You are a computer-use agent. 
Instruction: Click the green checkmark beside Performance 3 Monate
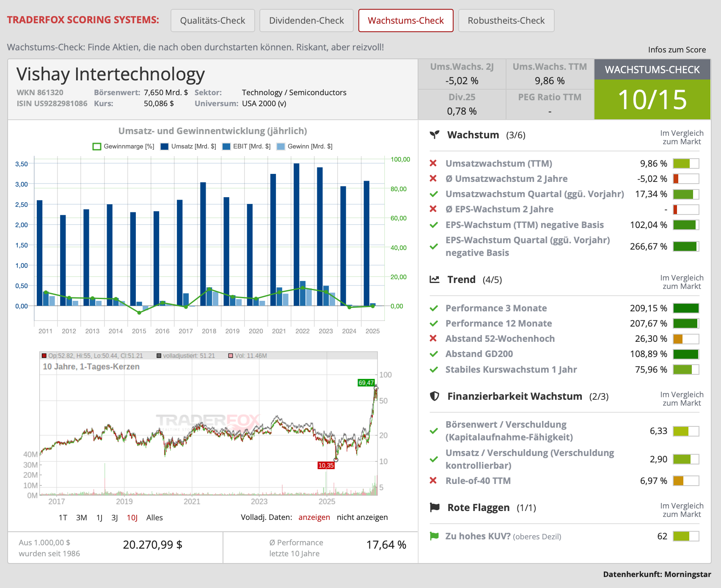434,308
